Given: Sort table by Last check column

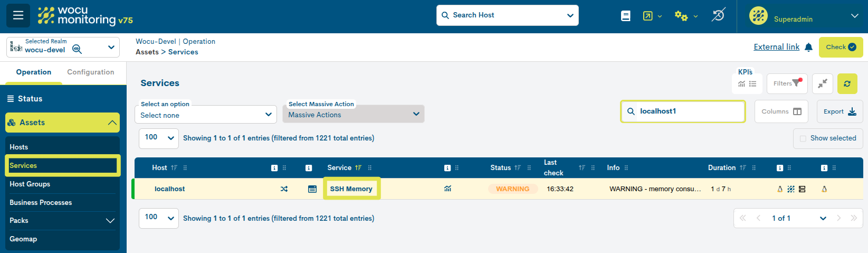Looking at the screenshot, I should tap(582, 168).
